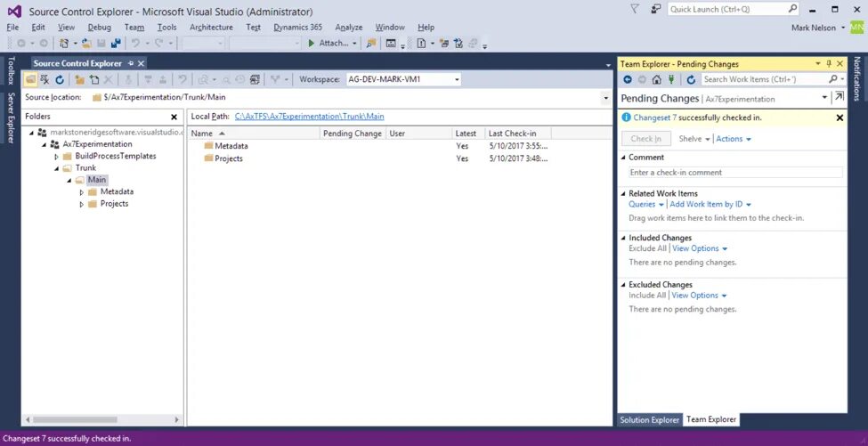
Task: Click the green MN account avatar
Action: (x=857, y=27)
